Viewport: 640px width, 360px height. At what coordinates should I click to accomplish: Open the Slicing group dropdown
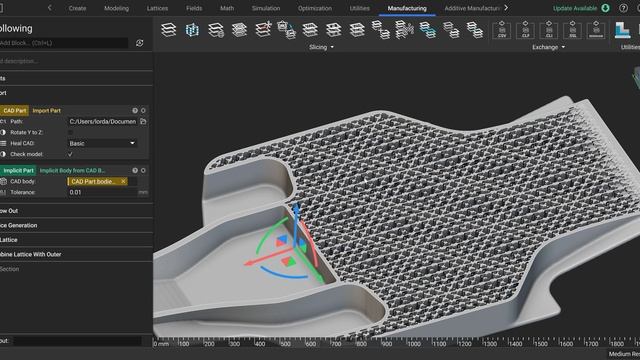tap(321, 47)
